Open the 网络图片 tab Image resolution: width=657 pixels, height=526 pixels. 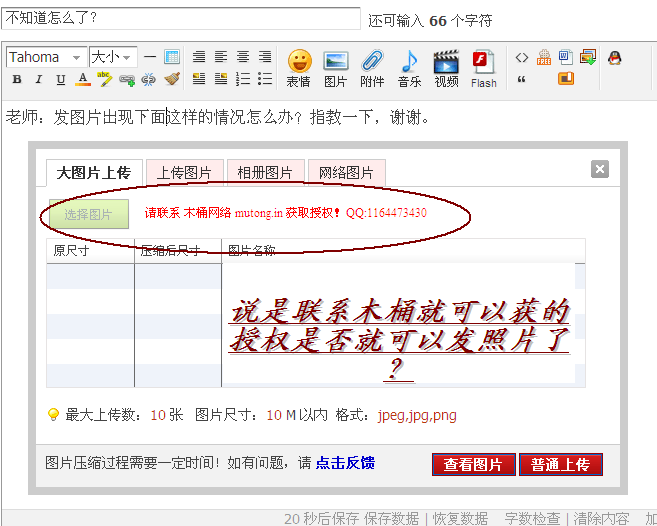346,173
